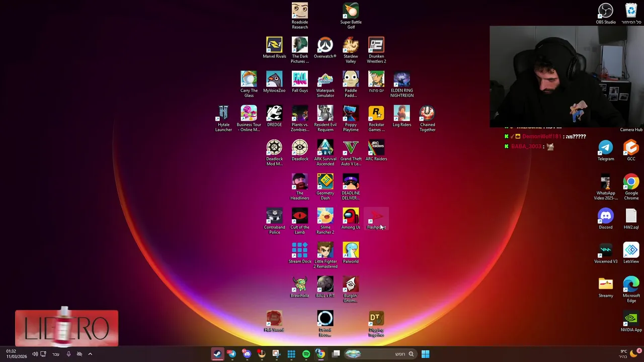Select the DREDGE desktop shortcut
Screen dimensions: 644x362
pyautogui.click(x=274, y=116)
